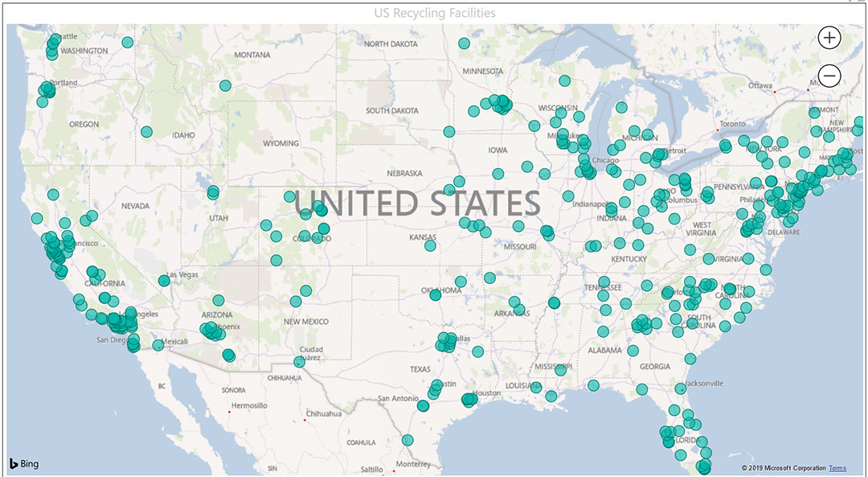This screenshot has height=477, width=868.
Task: Select the southern Texas marker near Monterrey
Action: click(407, 440)
